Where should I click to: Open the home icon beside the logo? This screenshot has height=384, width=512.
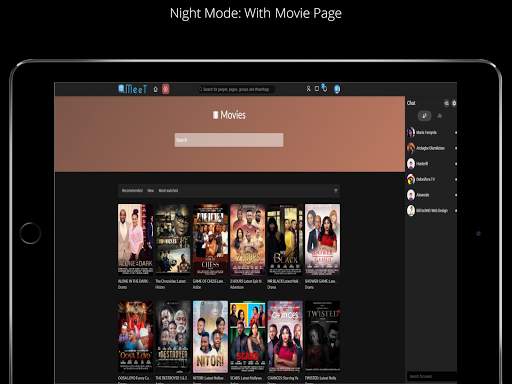pyautogui.click(x=155, y=89)
